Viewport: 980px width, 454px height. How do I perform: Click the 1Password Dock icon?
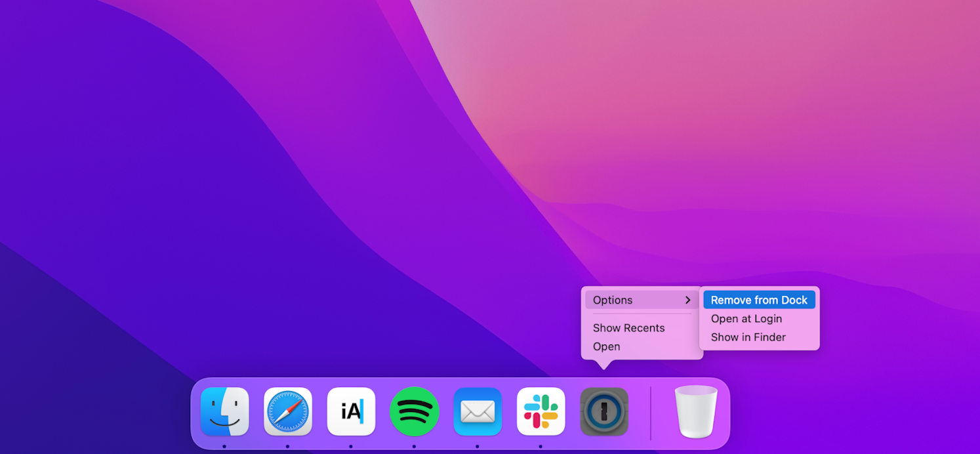pyautogui.click(x=603, y=411)
